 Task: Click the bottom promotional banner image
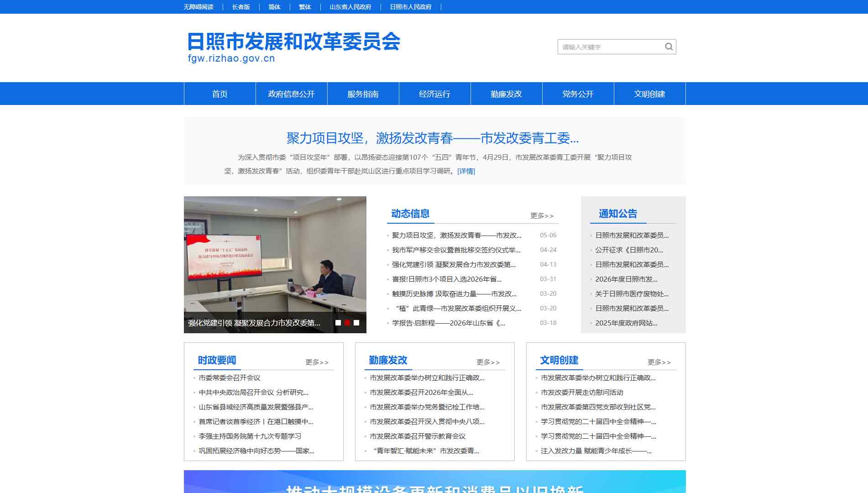click(434, 482)
